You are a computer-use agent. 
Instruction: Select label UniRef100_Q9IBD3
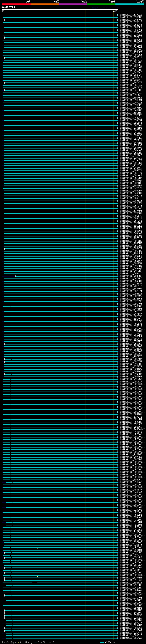point(131,585)
